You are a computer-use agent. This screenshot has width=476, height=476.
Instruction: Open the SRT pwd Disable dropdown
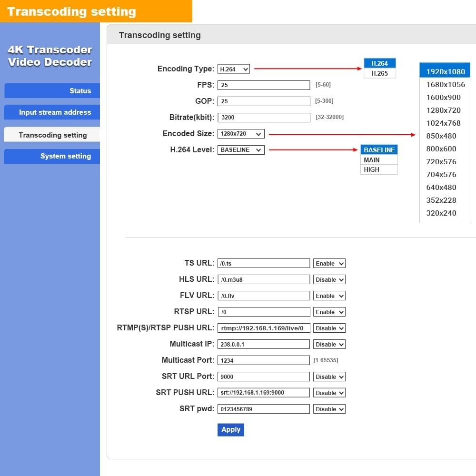tap(329, 409)
